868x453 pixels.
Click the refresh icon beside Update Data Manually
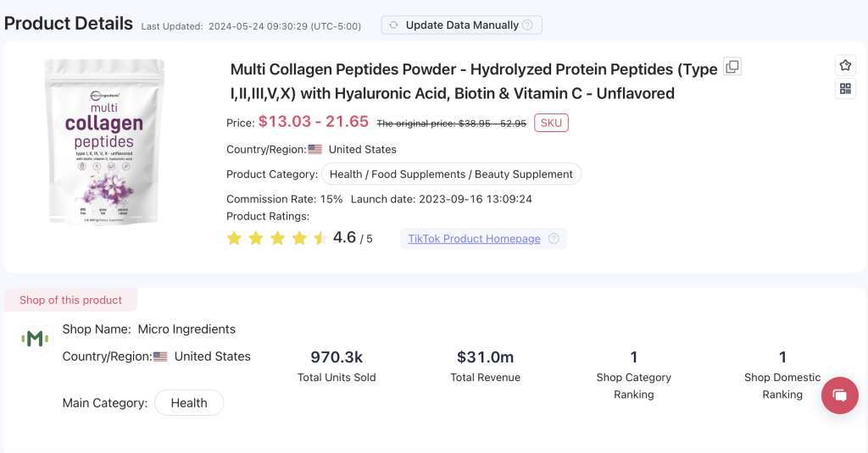pyautogui.click(x=393, y=25)
